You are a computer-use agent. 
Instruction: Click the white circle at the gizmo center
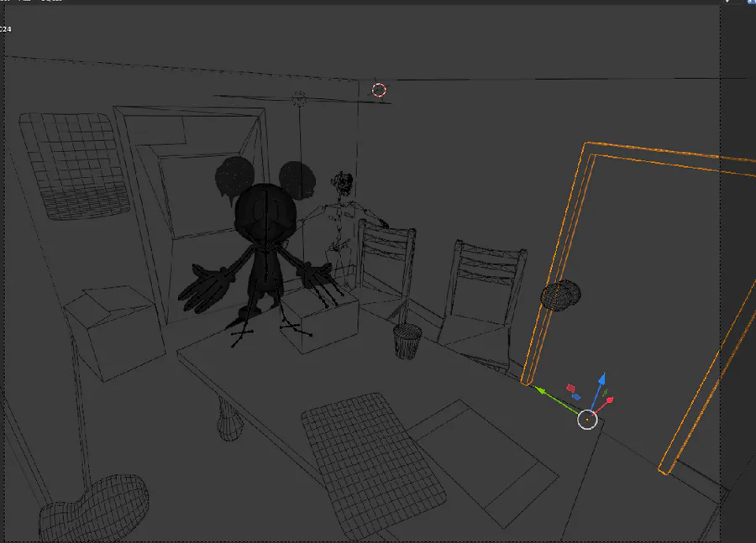point(587,420)
